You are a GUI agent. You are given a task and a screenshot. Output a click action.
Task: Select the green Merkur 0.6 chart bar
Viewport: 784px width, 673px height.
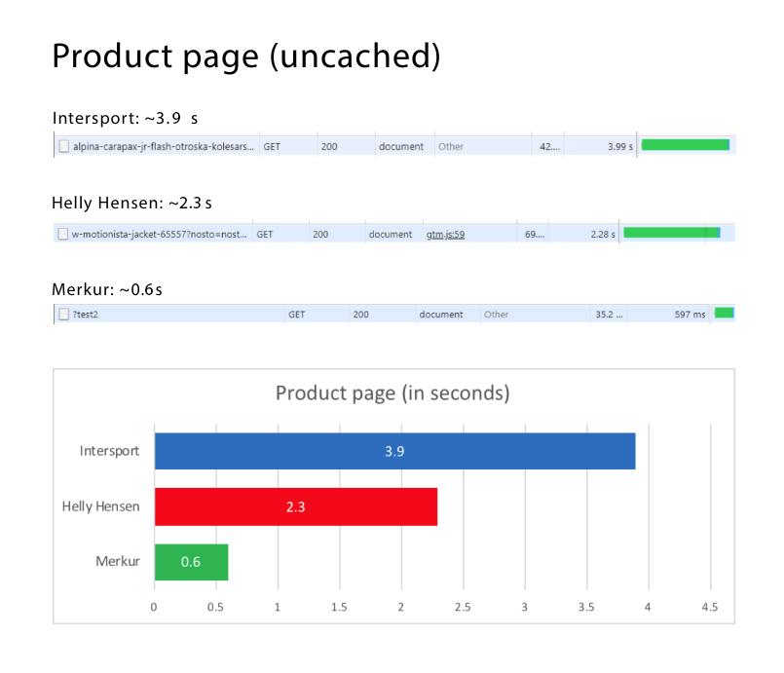192,562
